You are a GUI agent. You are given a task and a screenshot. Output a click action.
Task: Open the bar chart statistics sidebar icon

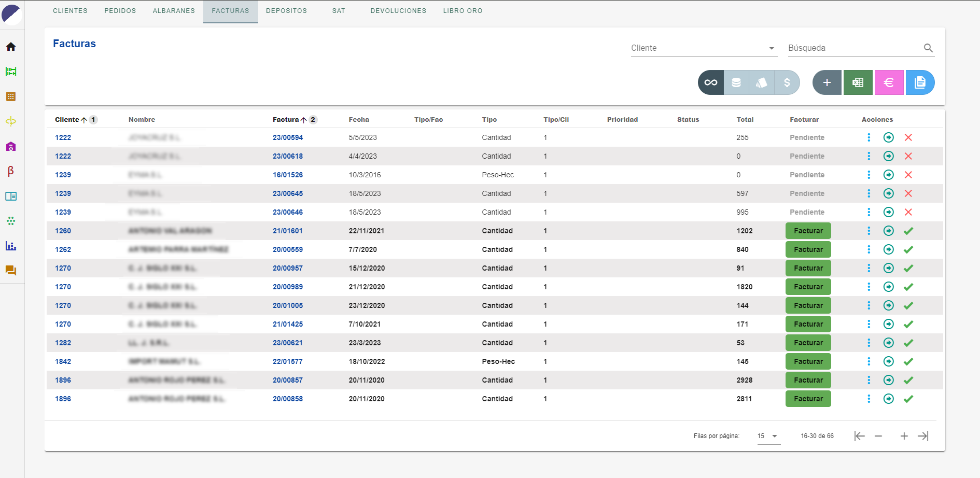click(x=11, y=246)
